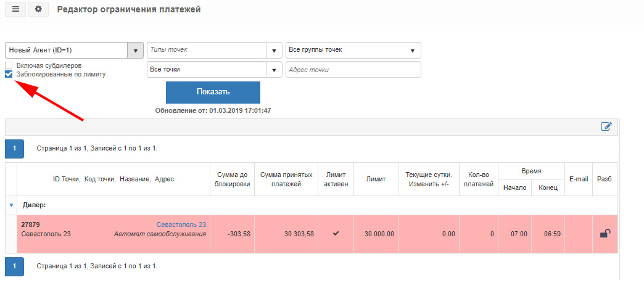Screen dimensions: 644x301
Task: Open the Все группы точек dropdown
Action: click(x=353, y=50)
